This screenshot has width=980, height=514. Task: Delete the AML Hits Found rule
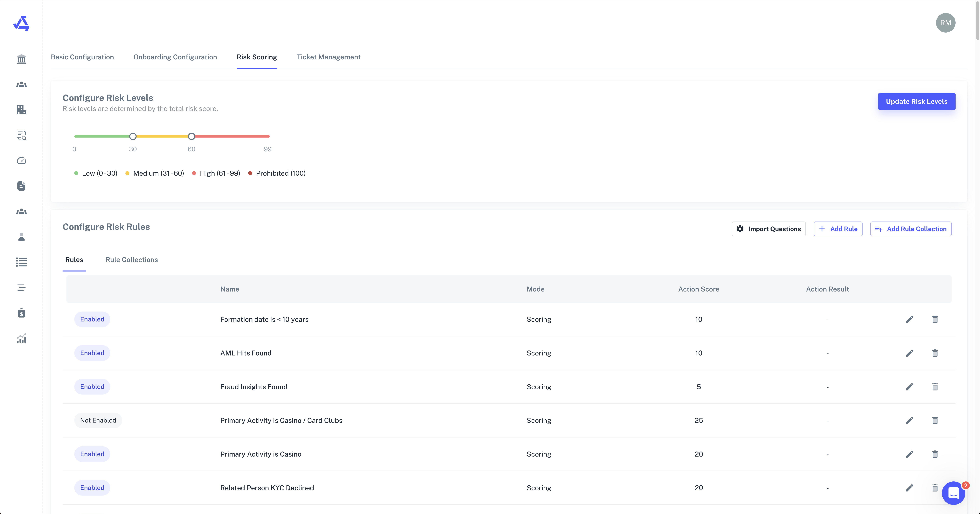tap(935, 353)
